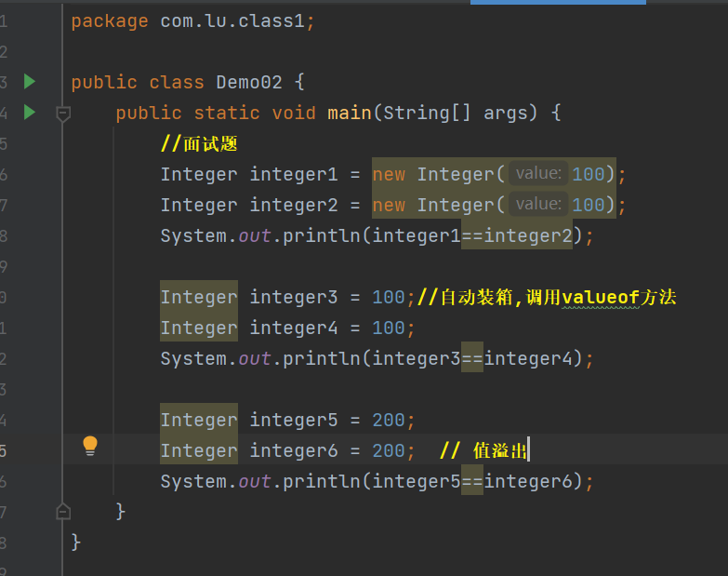Screen dimensions: 728x576
Task: Click the main method name
Action: tap(350, 113)
